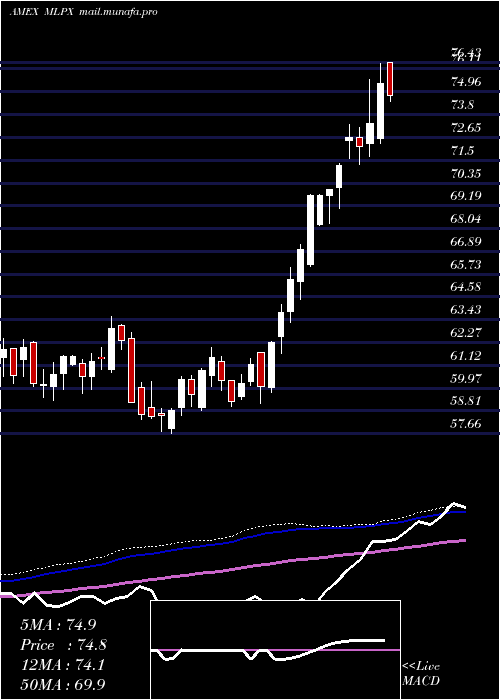500x700 pixels.
Task: Click the 63.43 price axis label
Action: [x=467, y=309]
